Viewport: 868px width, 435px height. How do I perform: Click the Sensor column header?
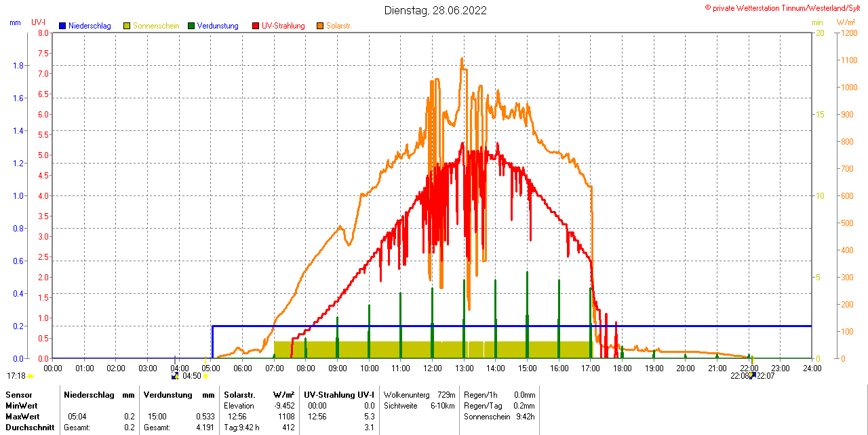click(18, 394)
